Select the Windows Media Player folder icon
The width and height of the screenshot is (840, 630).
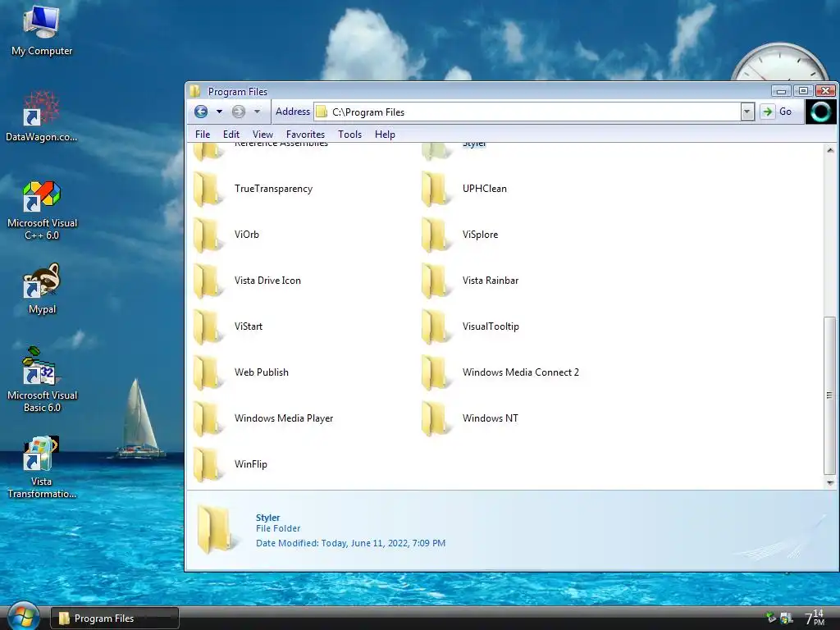pos(208,418)
